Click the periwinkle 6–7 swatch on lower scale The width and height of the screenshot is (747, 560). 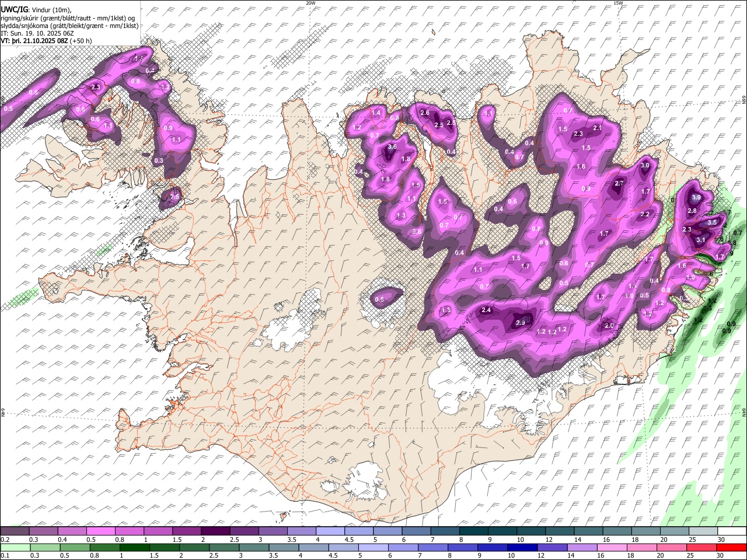[403, 547]
